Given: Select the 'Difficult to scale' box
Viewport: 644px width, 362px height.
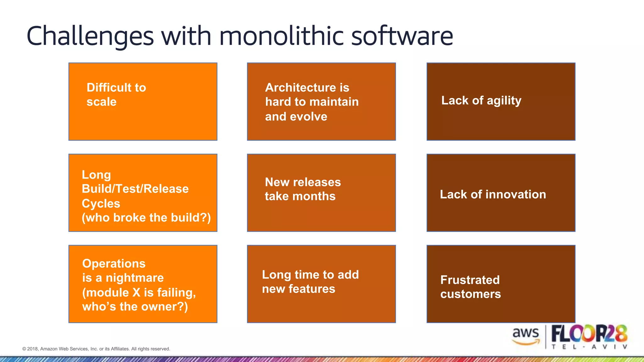Looking at the screenshot, I should coord(143,101).
